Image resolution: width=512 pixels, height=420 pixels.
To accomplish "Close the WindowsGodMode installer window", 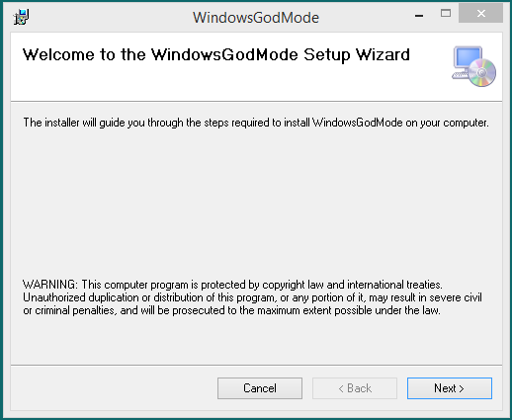I will click(480, 14).
